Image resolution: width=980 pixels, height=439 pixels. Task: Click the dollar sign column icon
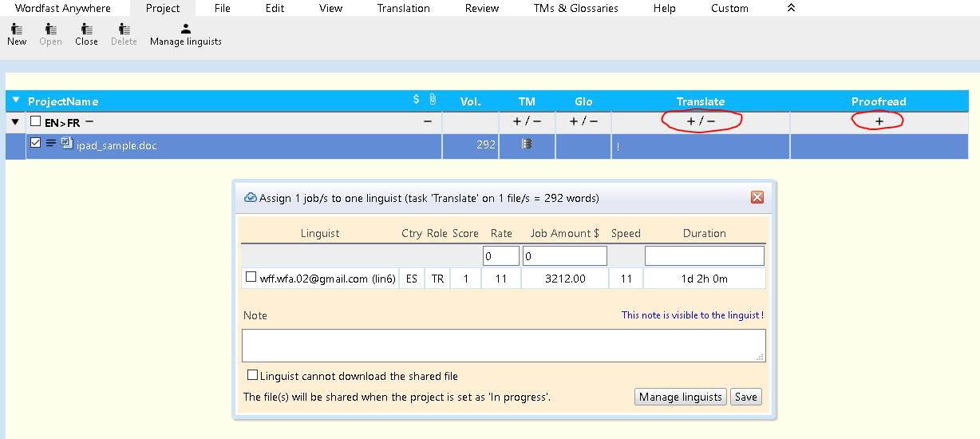416,101
